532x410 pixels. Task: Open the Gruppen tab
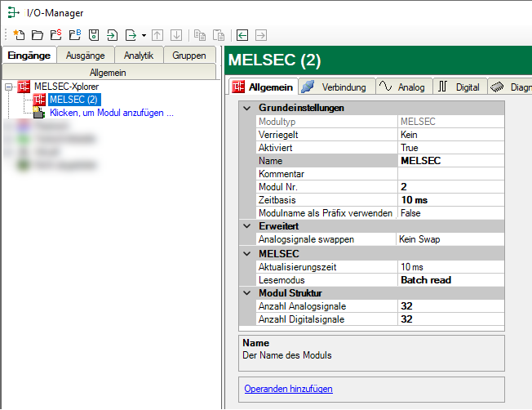pyautogui.click(x=189, y=55)
